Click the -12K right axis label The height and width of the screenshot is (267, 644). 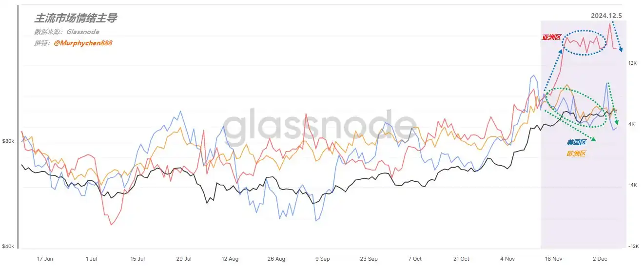point(632,247)
